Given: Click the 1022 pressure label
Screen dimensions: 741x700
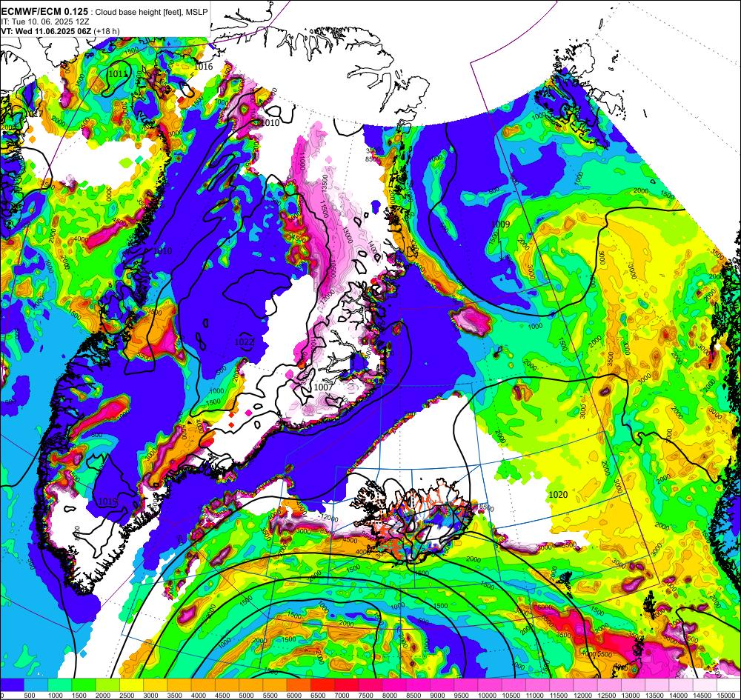Looking at the screenshot, I should pyautogui.click(x=245, y=341).
